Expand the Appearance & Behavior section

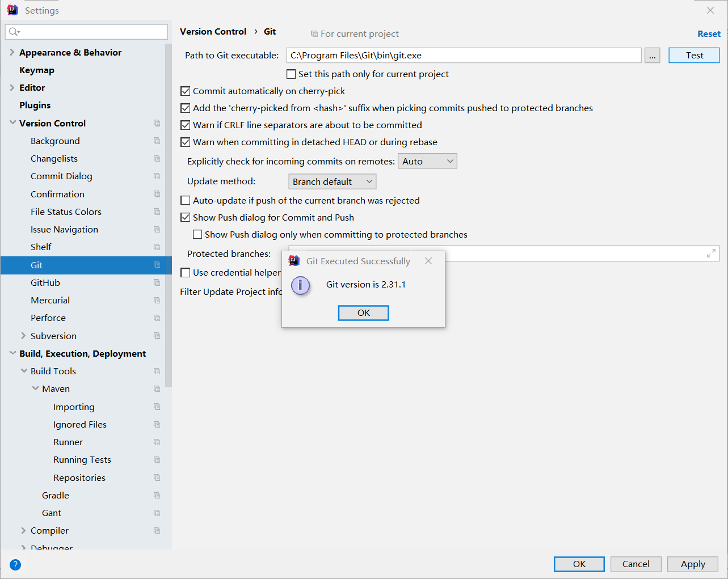coord(12,52)
